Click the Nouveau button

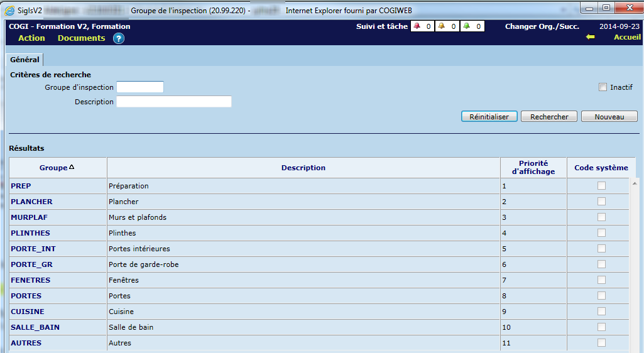point(609,117)
